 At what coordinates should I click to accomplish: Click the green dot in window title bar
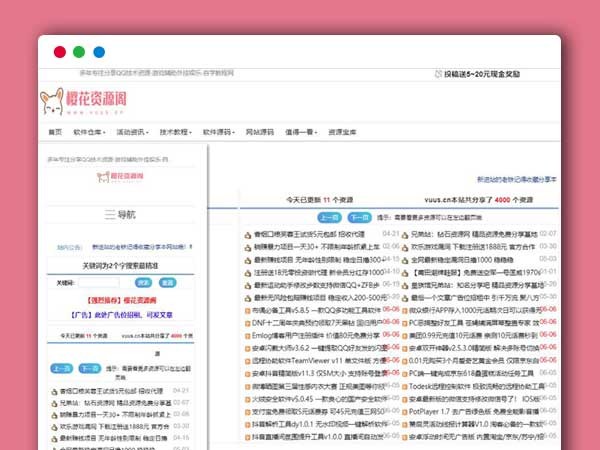(x=79, y=52)
